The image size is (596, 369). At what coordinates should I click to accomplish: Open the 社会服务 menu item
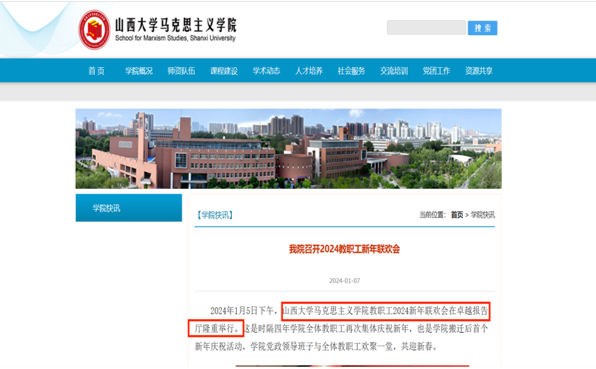point(351,71)
